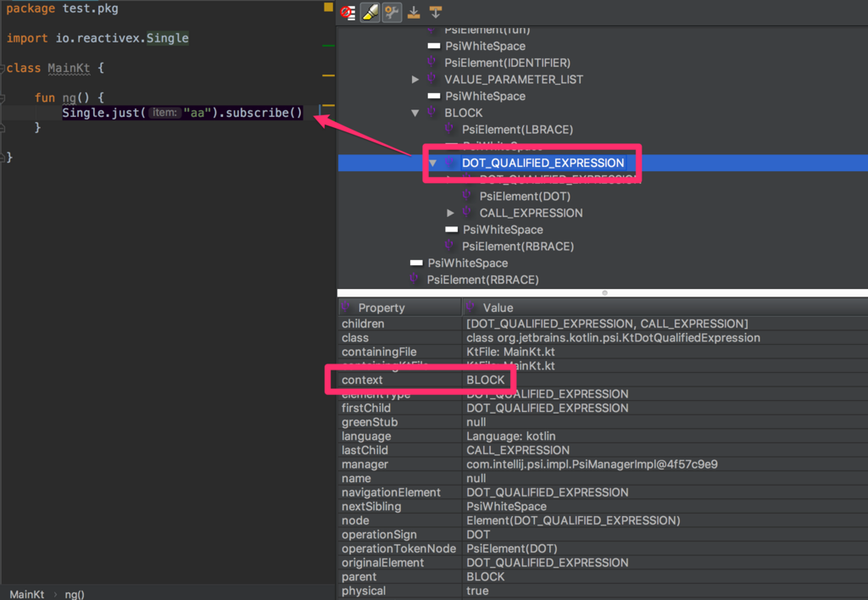Collapse the BLOCK node

pos(415,113)
